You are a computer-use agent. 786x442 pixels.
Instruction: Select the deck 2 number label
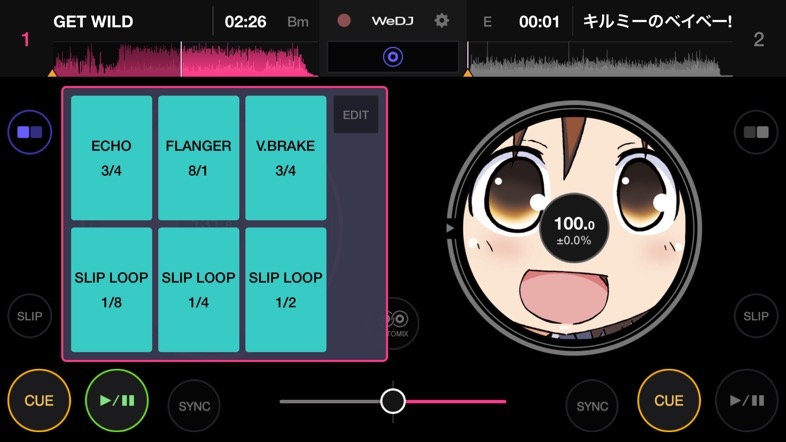pyautogui.click(x=758, y=40)
